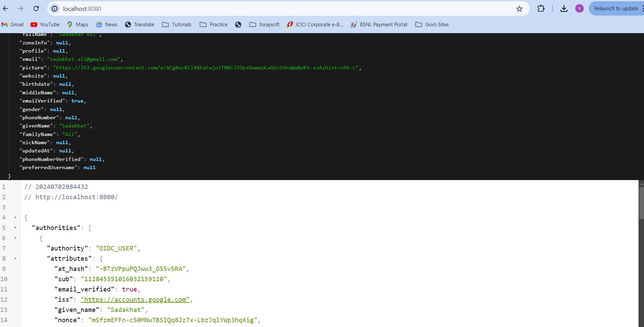Follow the accounts.google.com link
This screenshot has width=644, height=327.
pos(135,300)
